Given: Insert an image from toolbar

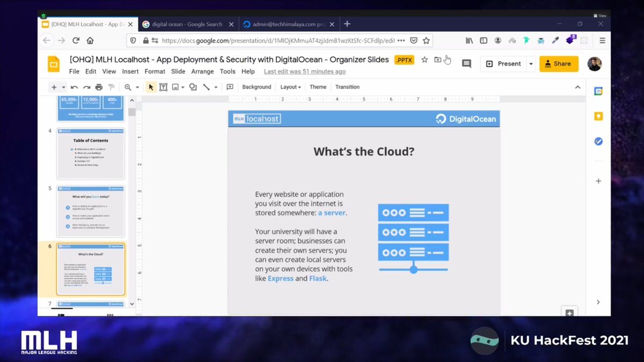Looking at the screenshot, I should pos(175,87).
